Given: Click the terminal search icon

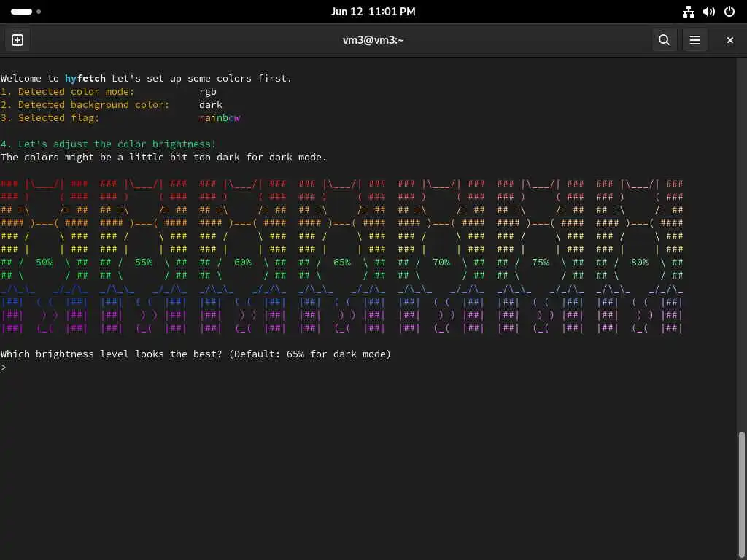Looking at the screenshot, I should click(664, 40).
